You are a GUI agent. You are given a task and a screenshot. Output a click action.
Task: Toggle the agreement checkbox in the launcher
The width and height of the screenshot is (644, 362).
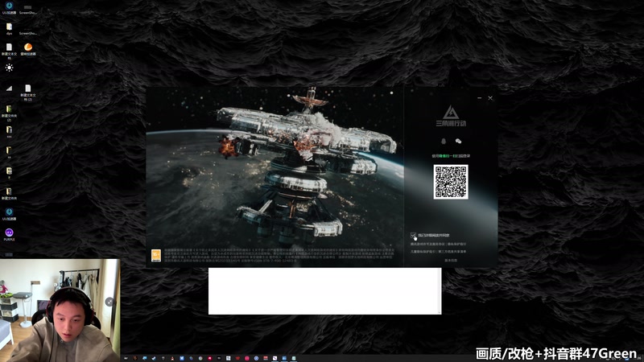(x=413, y=235)
